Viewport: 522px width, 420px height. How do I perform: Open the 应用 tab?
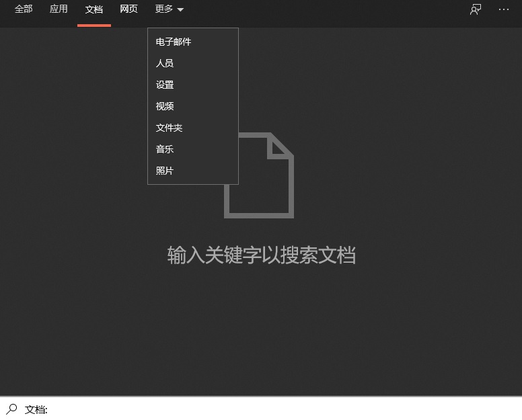59,9
